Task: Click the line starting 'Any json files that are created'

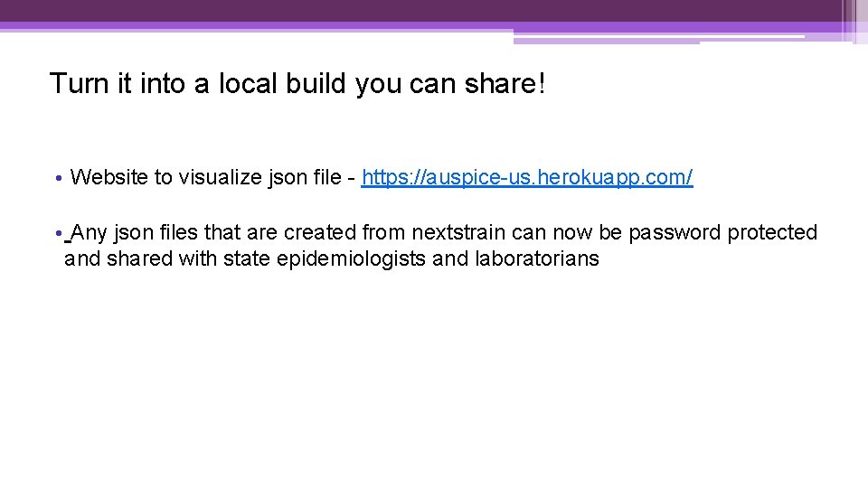Action: 443,232
